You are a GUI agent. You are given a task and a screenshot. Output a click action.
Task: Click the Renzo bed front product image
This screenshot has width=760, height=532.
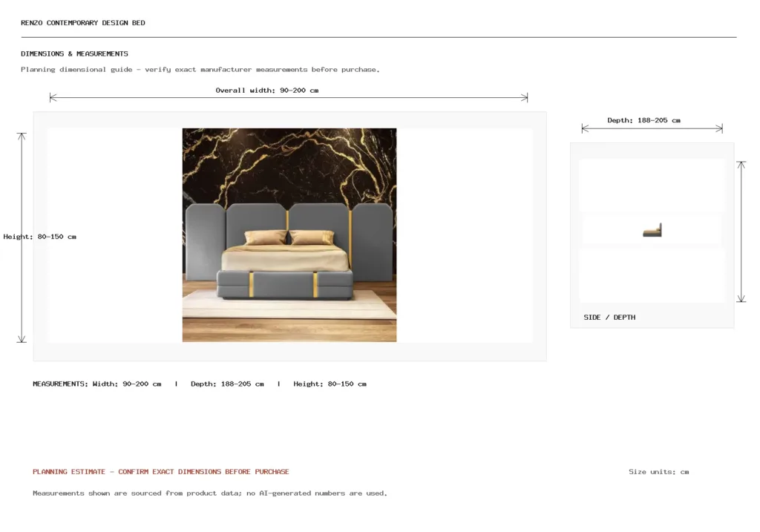[x=289, y=235]
